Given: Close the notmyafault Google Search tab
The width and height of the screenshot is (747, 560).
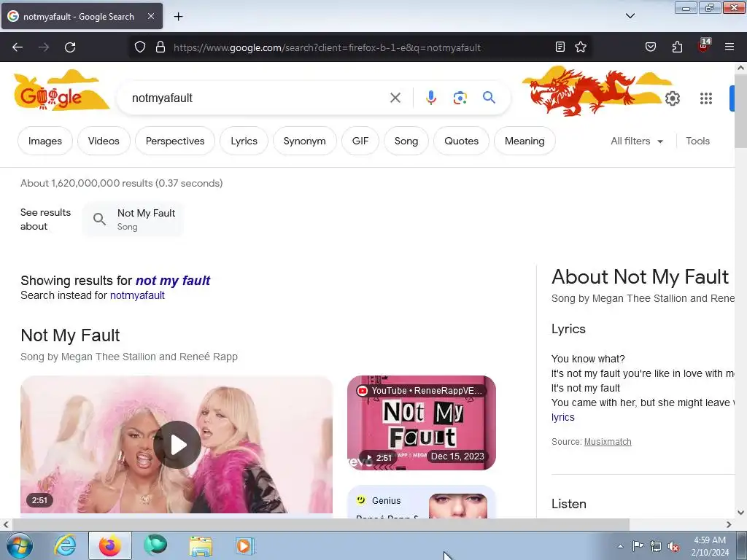Looking at the screenshot, I should (150, 16).
